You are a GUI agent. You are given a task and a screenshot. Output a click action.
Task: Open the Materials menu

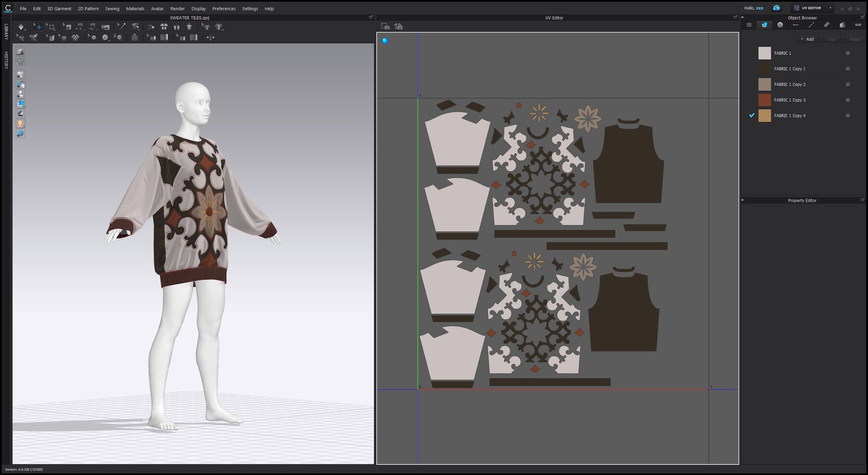(x=135, y=9)
